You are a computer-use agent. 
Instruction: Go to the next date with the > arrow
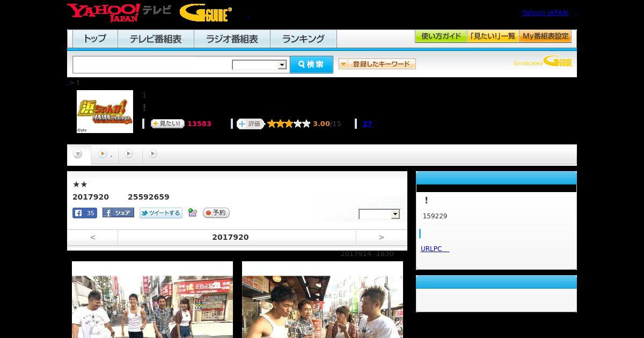click(382, 237)
